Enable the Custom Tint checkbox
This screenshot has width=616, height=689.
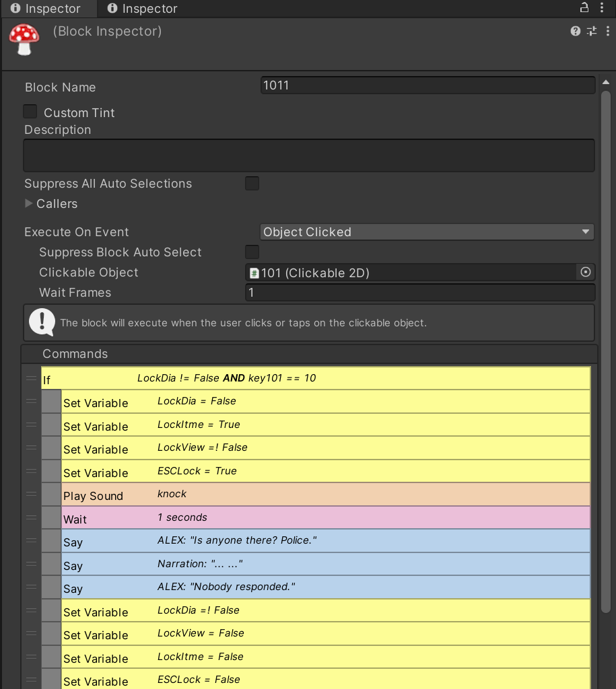30,111
